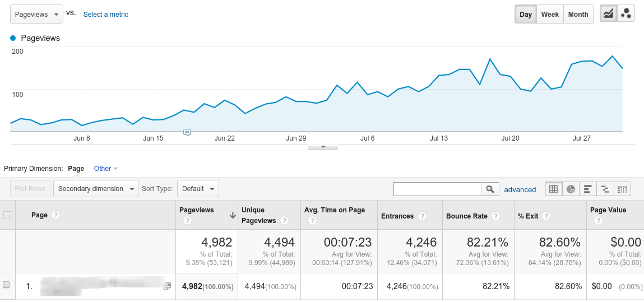
Task: Select the pivot table view icon
Action: point(622,189)
